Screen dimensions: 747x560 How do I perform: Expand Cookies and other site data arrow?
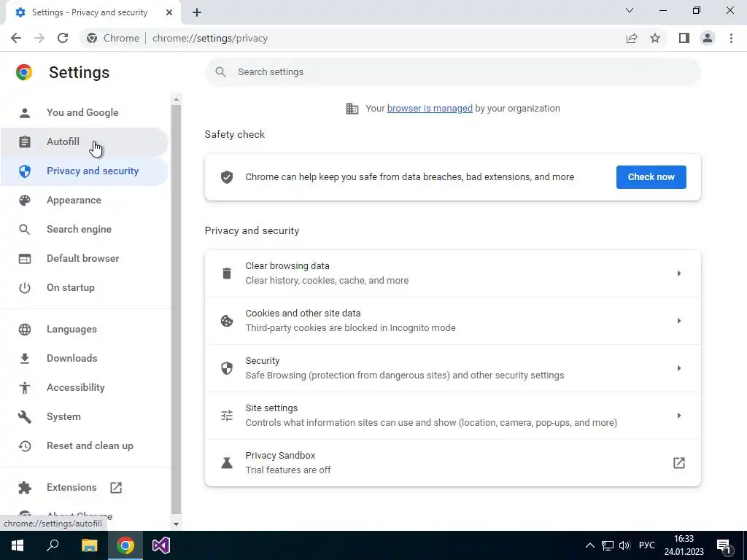coord(679,321)
